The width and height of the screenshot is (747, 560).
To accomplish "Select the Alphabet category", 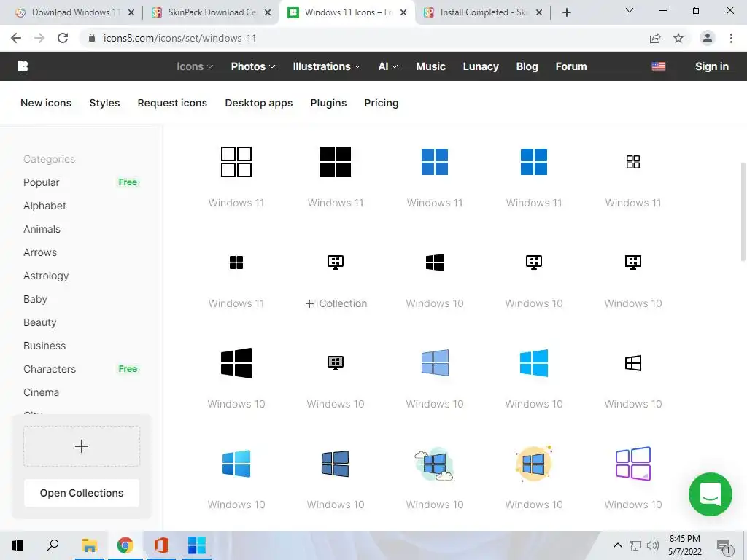I will tap(44, 206).
